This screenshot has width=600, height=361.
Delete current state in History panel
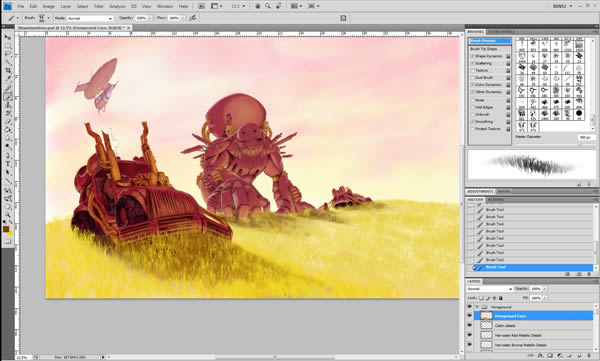[x=589, y=274]
